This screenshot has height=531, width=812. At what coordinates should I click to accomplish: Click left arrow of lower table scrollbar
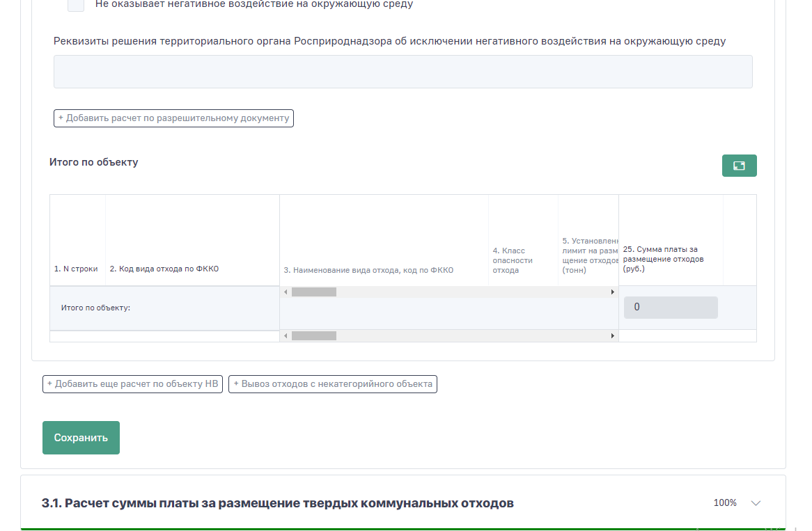[285, 336]
